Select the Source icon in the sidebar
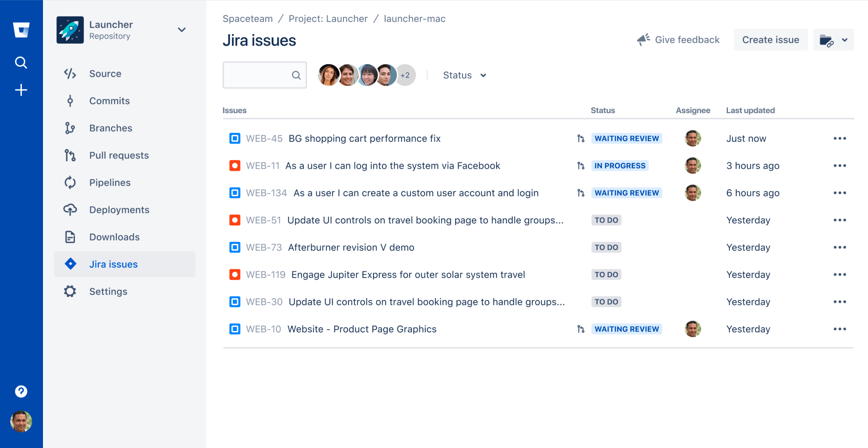This screenshot has width=868, height=448. [x=70, y=73]
